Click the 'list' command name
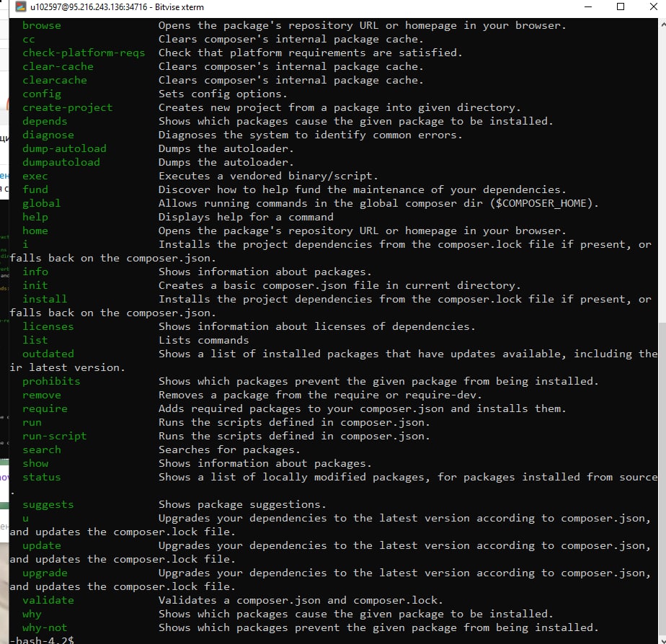The height and width of the screenshot is (644, 666). [x=35, y=340]
